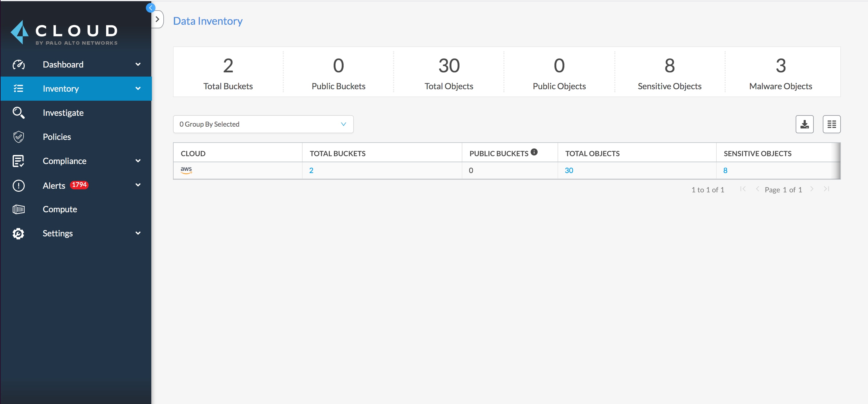Click the Alerts navigation icon
The width and height of the screenshot is (868, 404).
pyautogui.click(x=19, y=184)
